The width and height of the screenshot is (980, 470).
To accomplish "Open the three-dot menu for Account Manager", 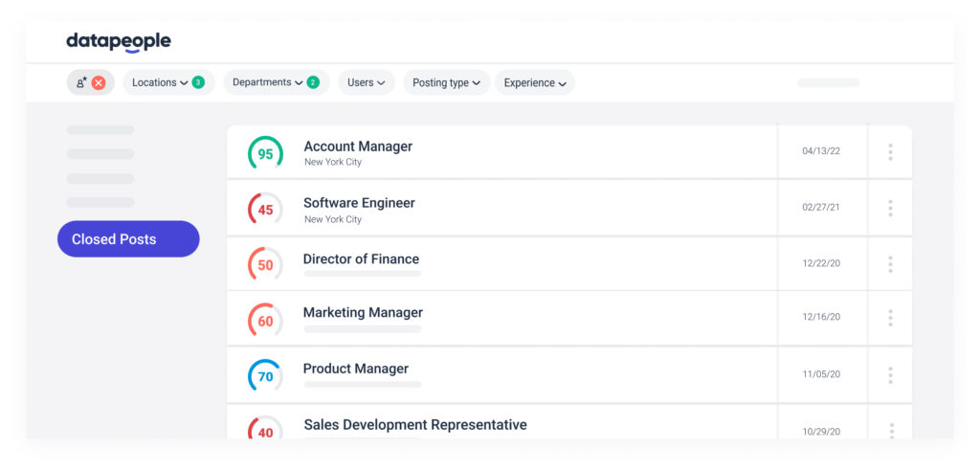I will click(x=890, y=152).
